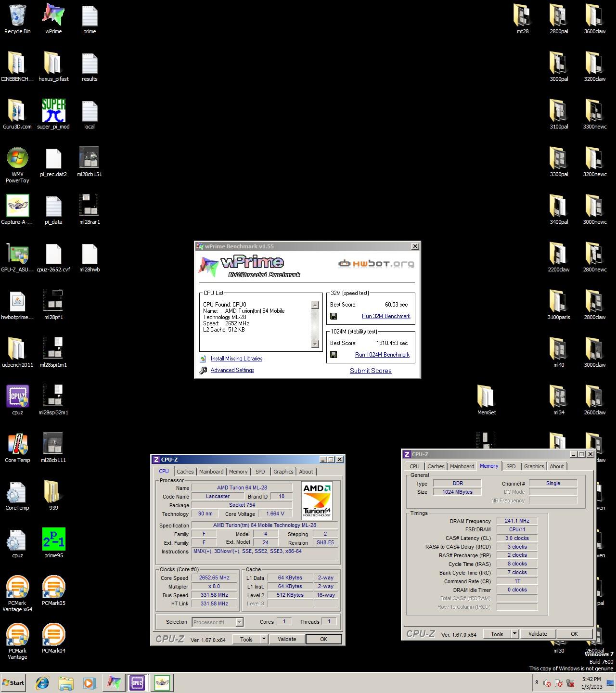Image resolution: width=616 pixels, height=693 pixels.
Task: Run the 32M Benchmark link
Action: point(386,316)
